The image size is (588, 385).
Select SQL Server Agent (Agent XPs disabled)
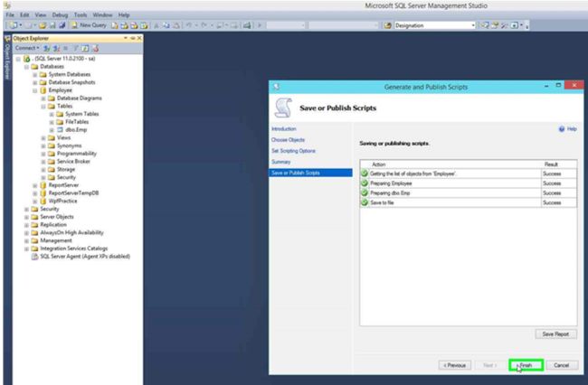click(85, 257)
